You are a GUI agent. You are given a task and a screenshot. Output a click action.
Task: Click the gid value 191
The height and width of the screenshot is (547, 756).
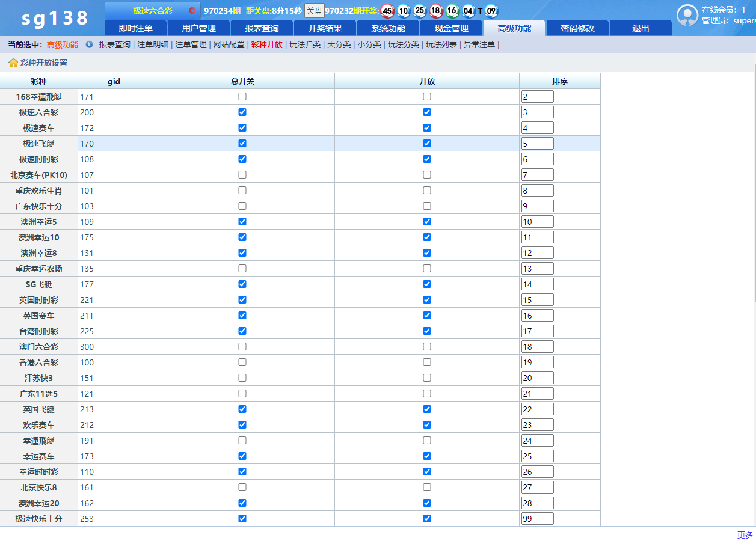[x=87, y=441]
